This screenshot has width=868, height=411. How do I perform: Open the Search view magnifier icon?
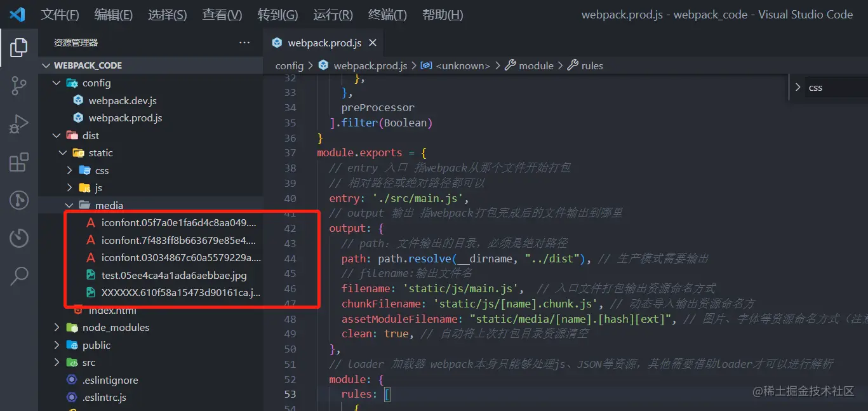pyautogui.click(x=19, y=276)
